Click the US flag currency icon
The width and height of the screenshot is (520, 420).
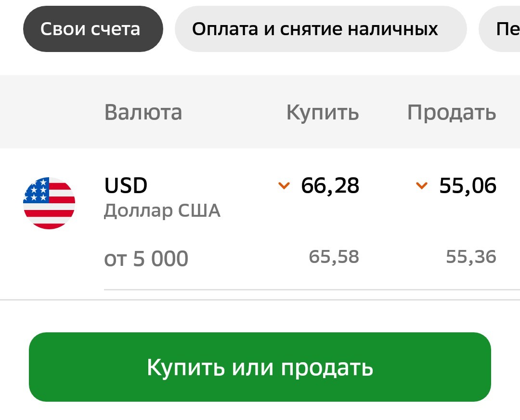click(49, 203)
